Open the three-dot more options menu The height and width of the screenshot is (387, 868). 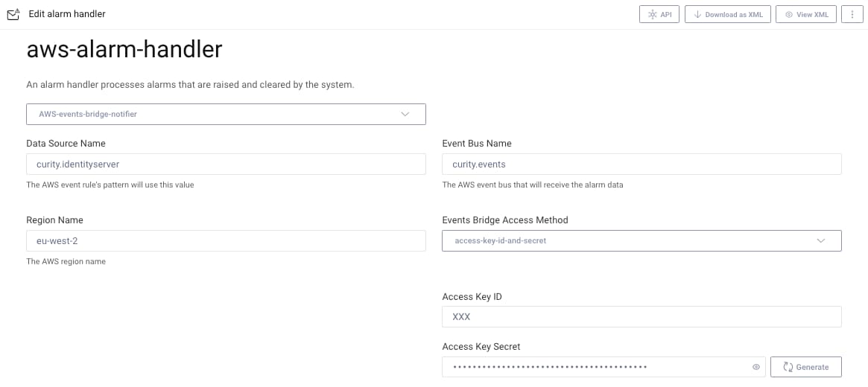coord(852,15)
